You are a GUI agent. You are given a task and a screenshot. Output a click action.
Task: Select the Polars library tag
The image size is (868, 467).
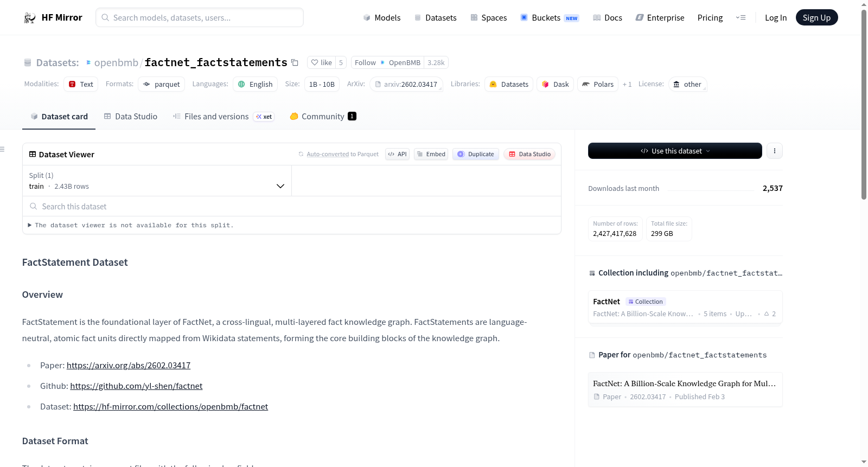pos(598,84)
